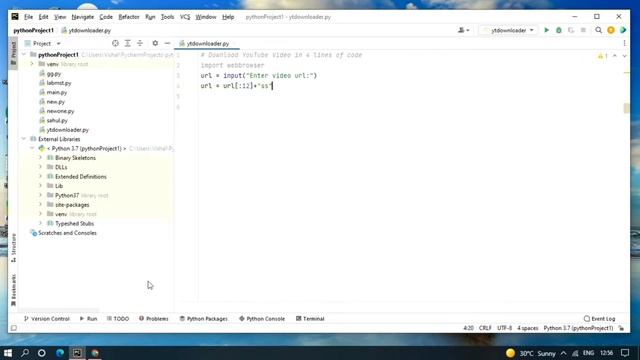Click the orange IDE updates icon
The image size is (640, 360).
(x=611, y=30)
